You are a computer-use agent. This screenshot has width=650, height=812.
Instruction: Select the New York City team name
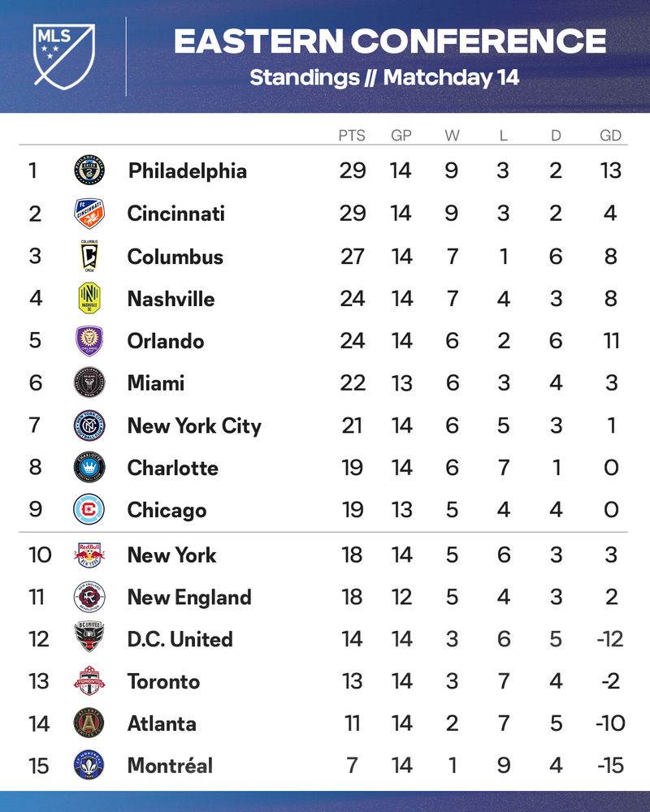tap(194, 426)
